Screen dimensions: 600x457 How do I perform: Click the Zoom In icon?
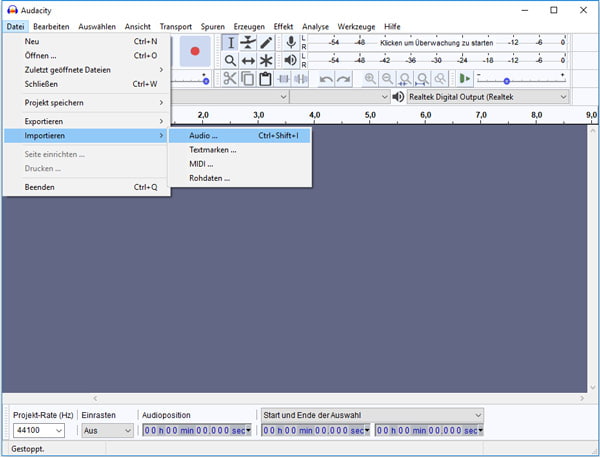coord(370,78)
